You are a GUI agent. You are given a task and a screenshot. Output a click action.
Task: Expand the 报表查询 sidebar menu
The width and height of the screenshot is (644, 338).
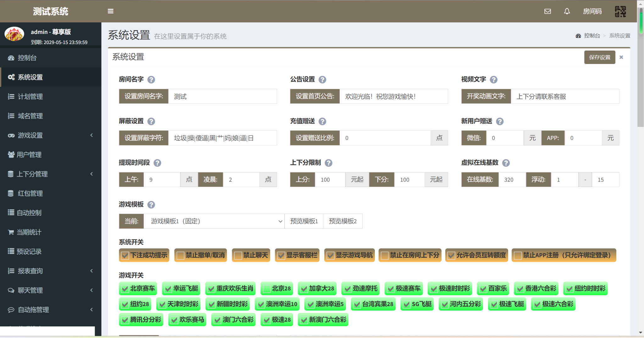[x=50, y=271]
